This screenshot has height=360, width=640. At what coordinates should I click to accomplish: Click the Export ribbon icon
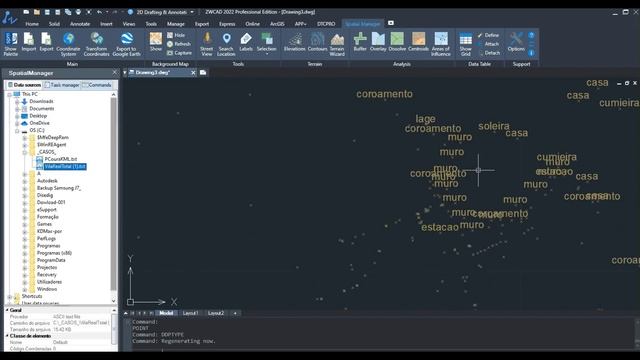[x=46, y=42]
